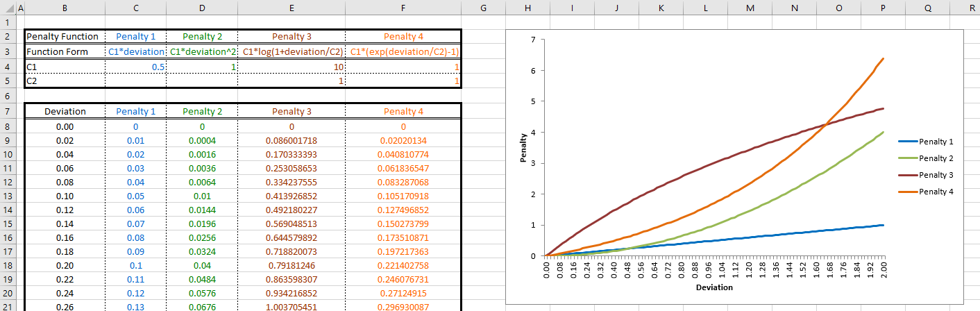Click the select-all corner of the grid
The image size is (980, 311).
[x=6, y=8]
